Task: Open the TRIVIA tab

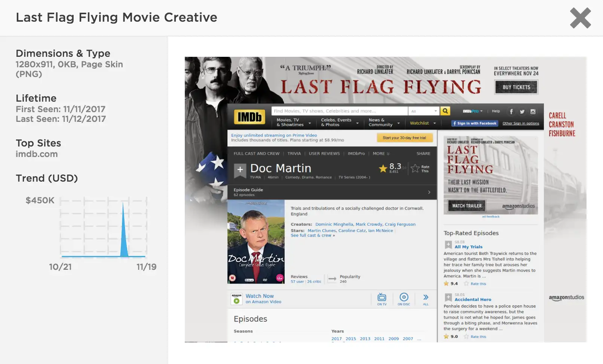Action: point(294,154)
